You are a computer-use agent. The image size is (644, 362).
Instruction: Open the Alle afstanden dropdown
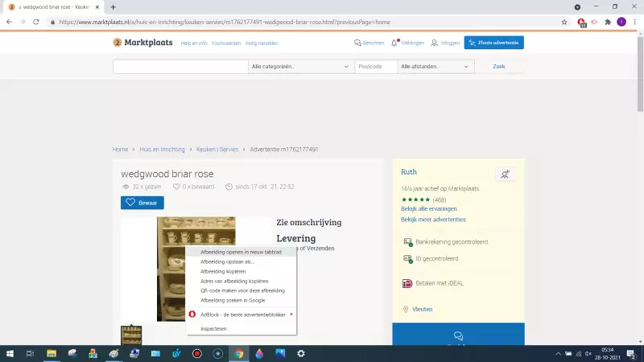(436, 67)
